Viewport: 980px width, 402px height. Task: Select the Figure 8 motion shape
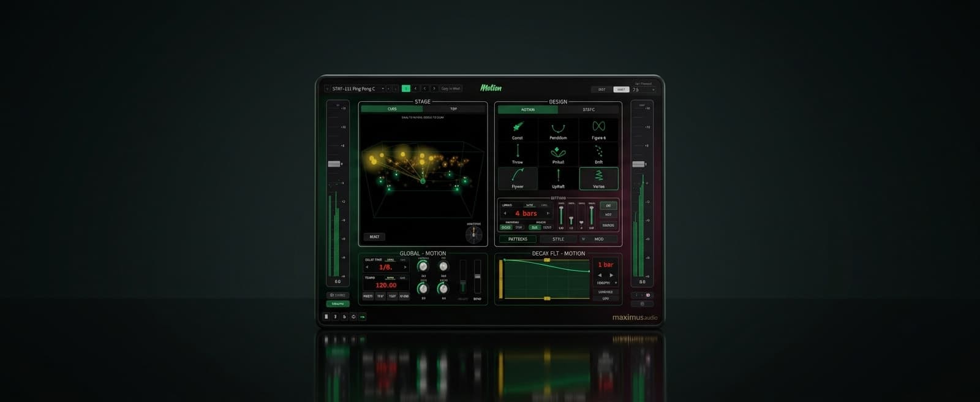click(598, 130)
